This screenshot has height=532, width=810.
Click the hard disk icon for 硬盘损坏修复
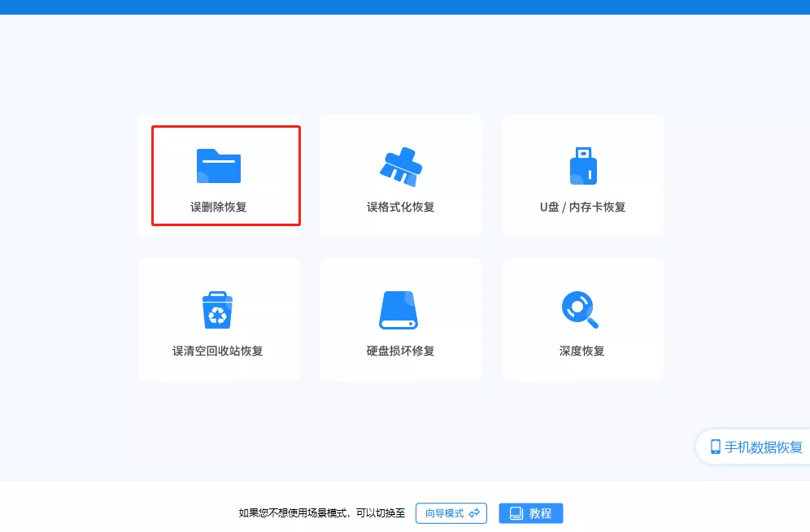[x=398, y=310]
